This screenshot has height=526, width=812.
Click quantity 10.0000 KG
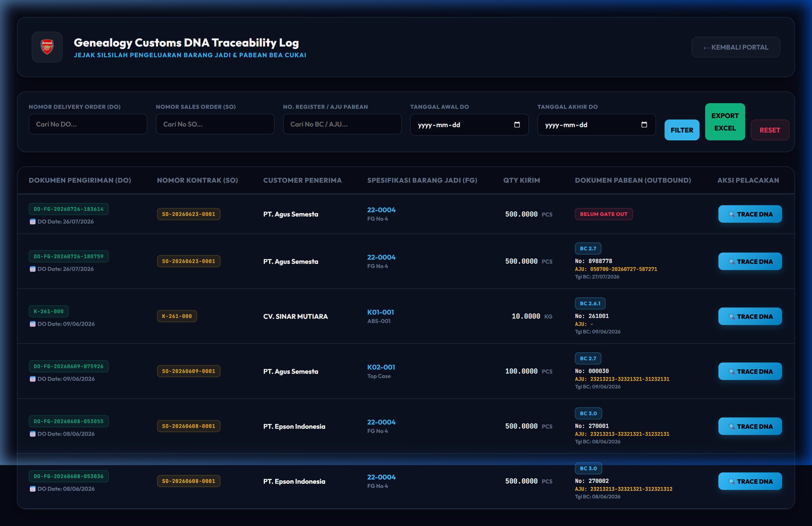click(x=532, y=317)
